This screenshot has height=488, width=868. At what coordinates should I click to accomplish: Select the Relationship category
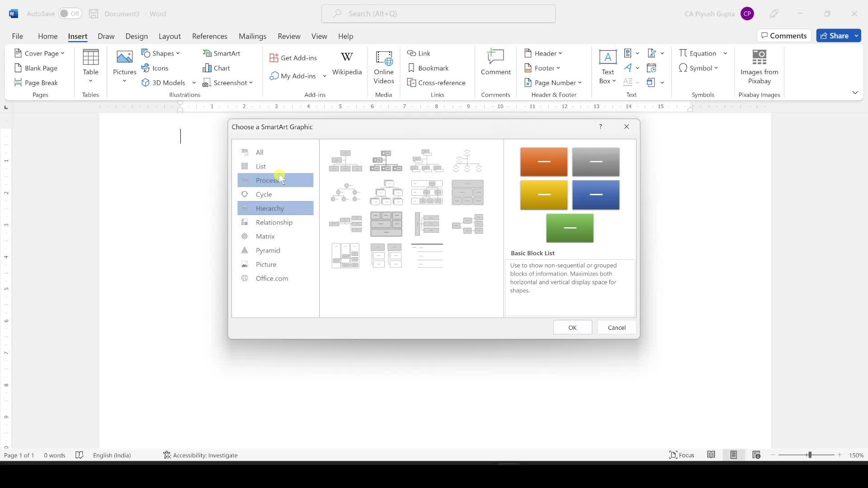(x=275, y=222)
